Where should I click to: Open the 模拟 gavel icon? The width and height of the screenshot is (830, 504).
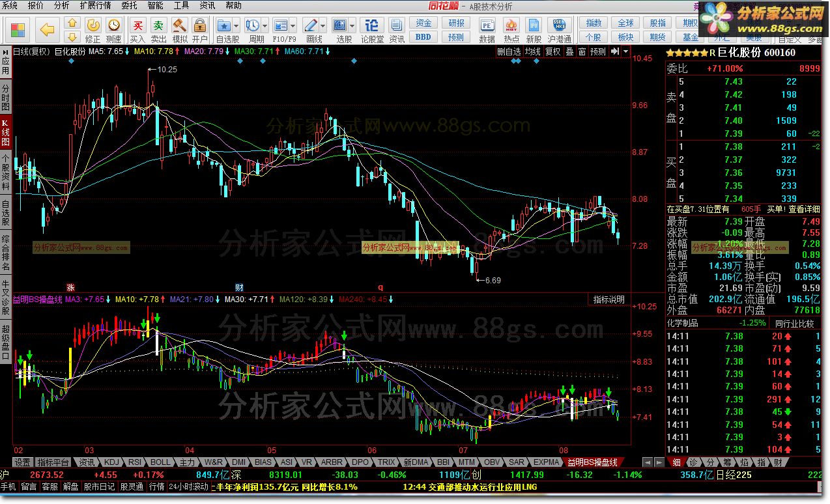(179, 25)
